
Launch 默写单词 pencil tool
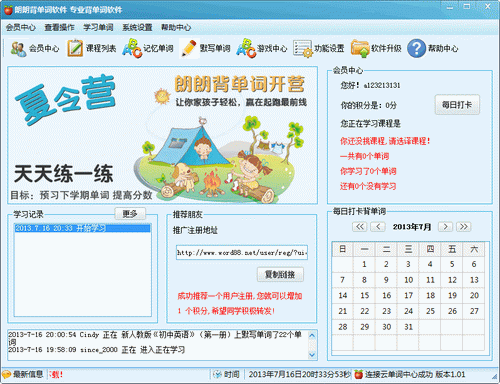(x=189, y=49)
